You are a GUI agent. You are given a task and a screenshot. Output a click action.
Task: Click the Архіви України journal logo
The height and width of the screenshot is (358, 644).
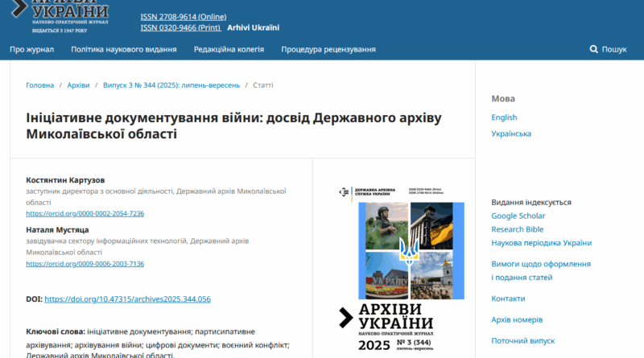tap(60, 14)
